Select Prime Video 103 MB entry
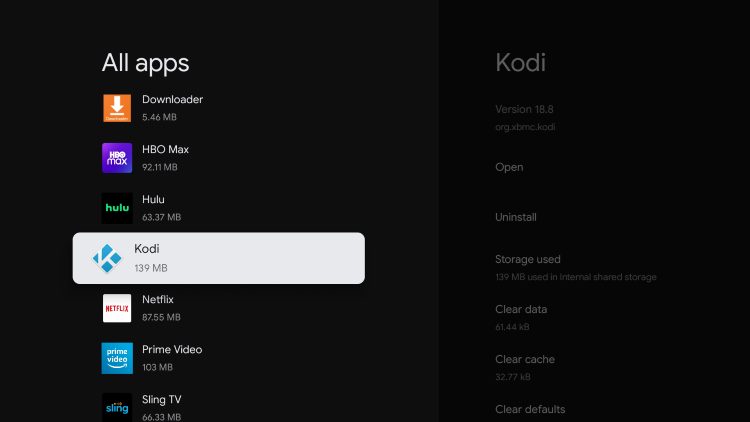 point(219,358)
